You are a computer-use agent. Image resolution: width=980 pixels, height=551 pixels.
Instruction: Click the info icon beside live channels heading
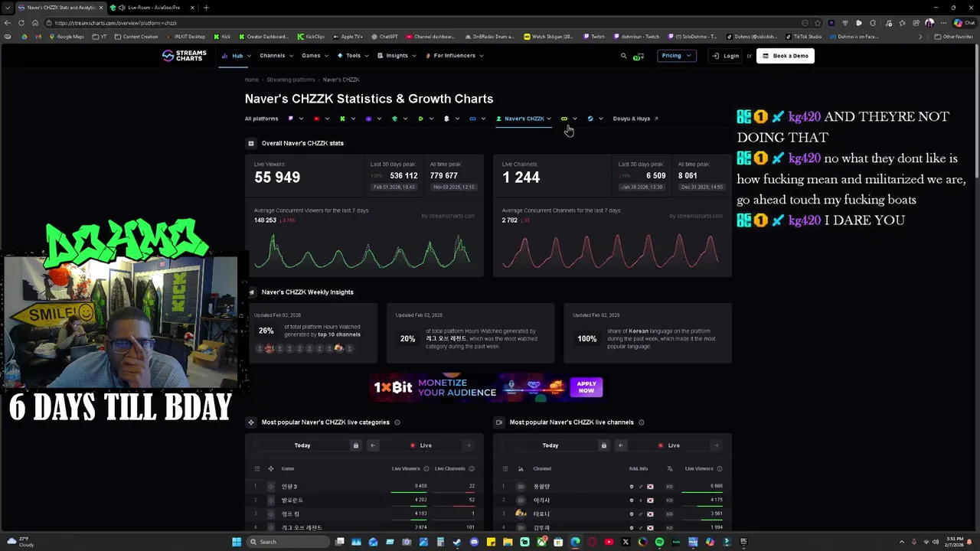point(641,422)
